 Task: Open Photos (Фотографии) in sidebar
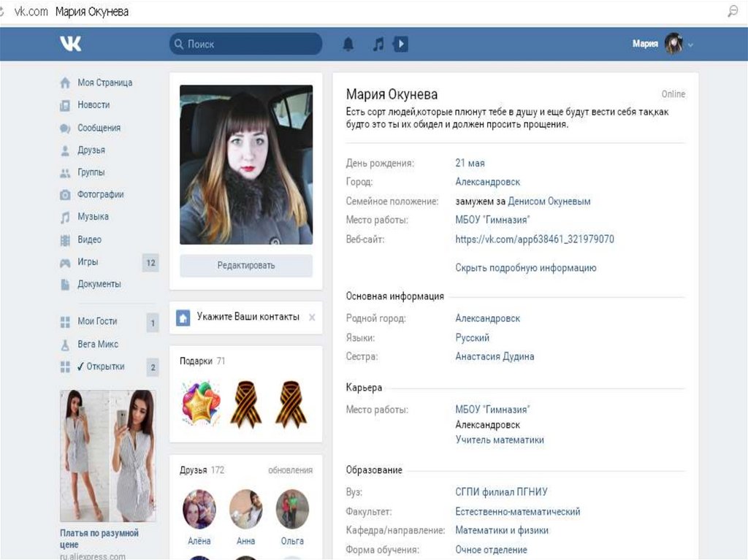(100, 195)
